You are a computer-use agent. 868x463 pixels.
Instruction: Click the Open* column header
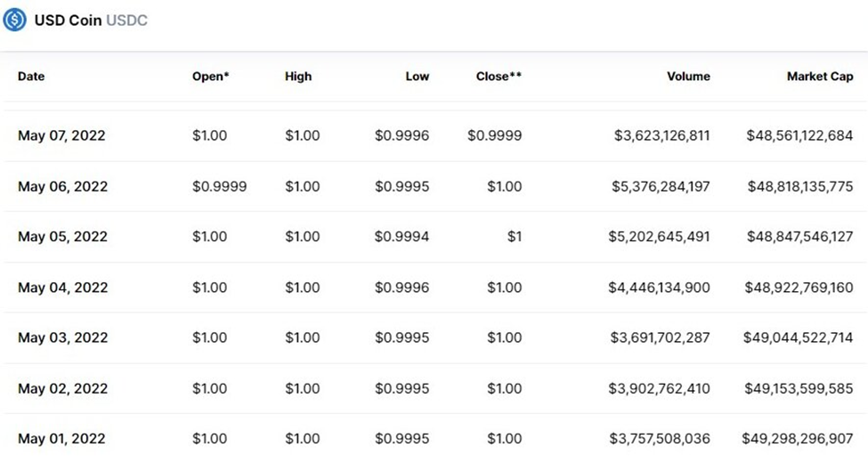pyautogui.click(x=210, y=77)
